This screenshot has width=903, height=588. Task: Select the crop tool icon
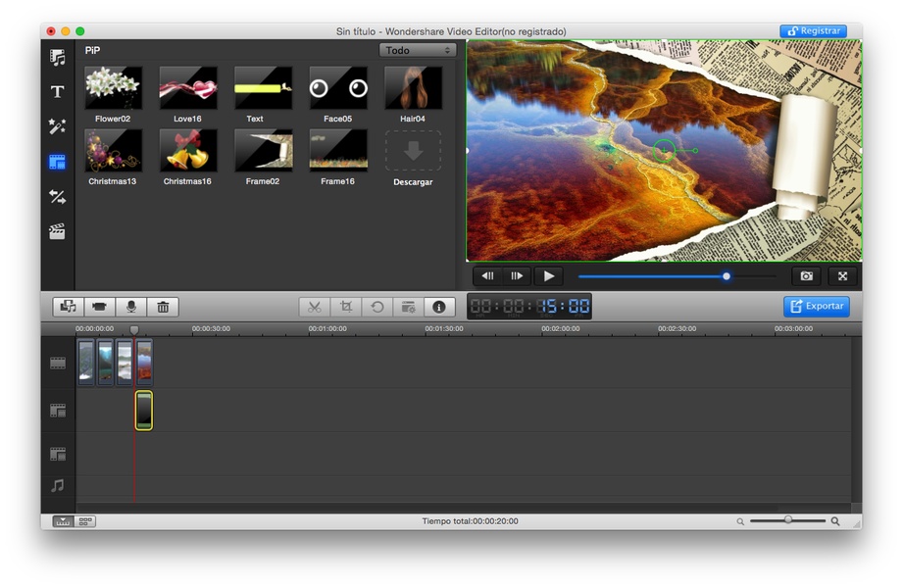(x=345, y=307)
